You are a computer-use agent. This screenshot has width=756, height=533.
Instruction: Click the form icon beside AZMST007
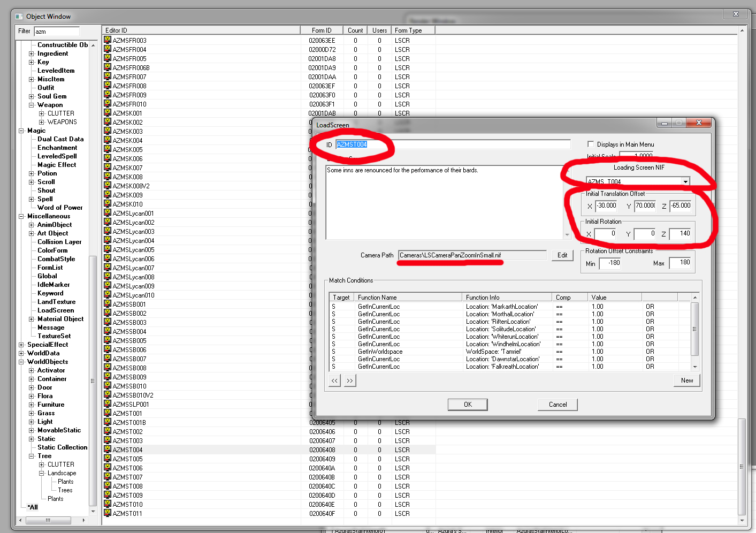click(108, 477)
